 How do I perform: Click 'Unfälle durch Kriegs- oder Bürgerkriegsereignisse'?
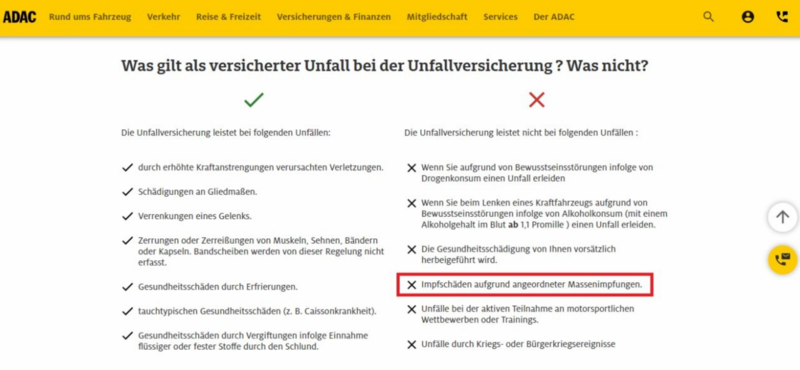pos(518,344)
